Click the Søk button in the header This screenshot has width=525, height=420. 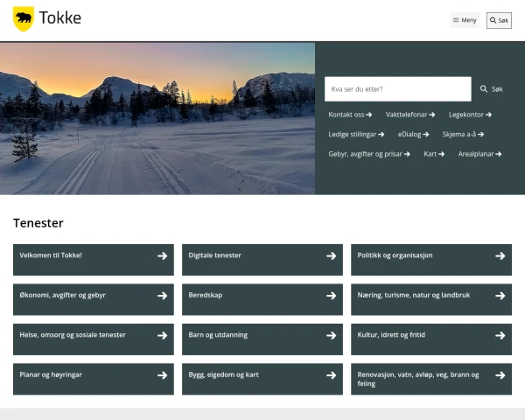(x=499, y=20)
